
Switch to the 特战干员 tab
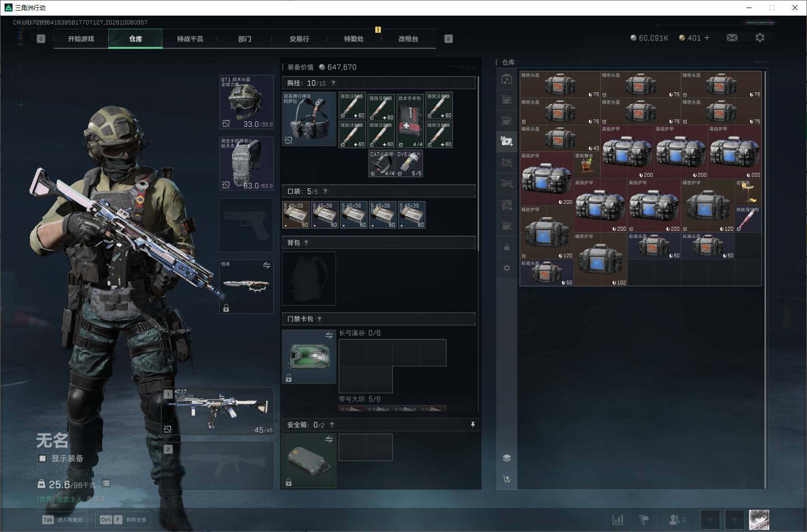pyautogui.click(x=190, y=39)
